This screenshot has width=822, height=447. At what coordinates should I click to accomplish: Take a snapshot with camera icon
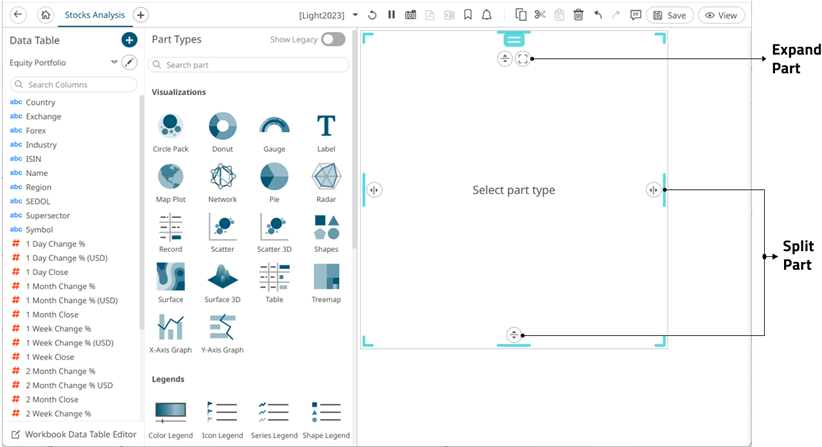click(x=410, y=15)
